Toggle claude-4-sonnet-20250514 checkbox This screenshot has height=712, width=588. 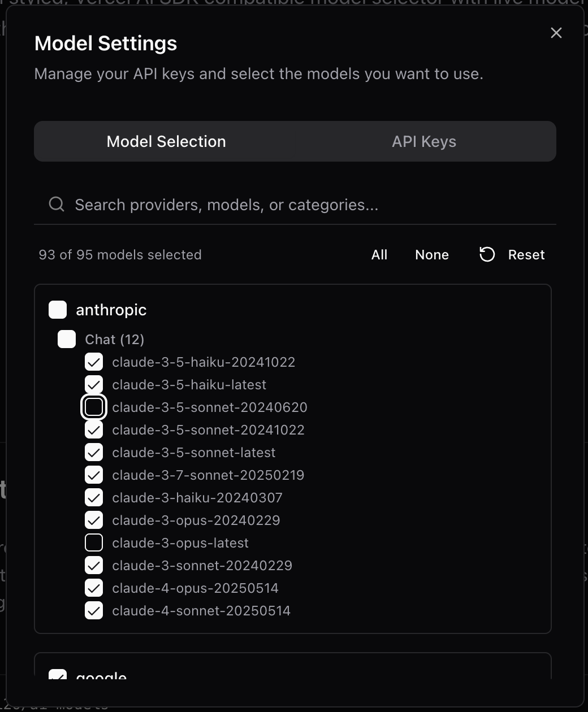point(94,610)
